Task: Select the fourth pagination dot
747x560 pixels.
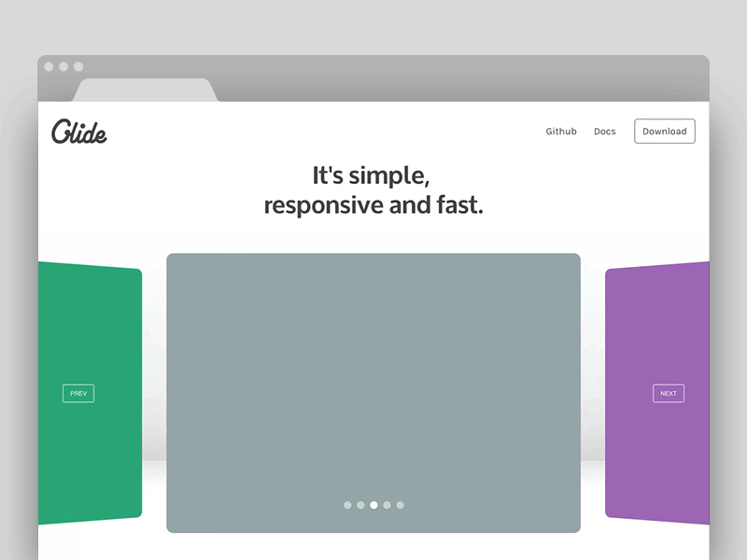Action: coord(387,505)
